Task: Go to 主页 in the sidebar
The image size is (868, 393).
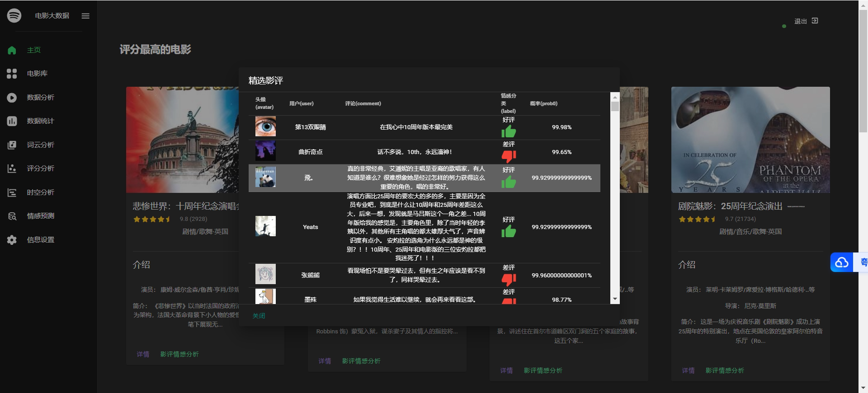Action: click(34, 50)
